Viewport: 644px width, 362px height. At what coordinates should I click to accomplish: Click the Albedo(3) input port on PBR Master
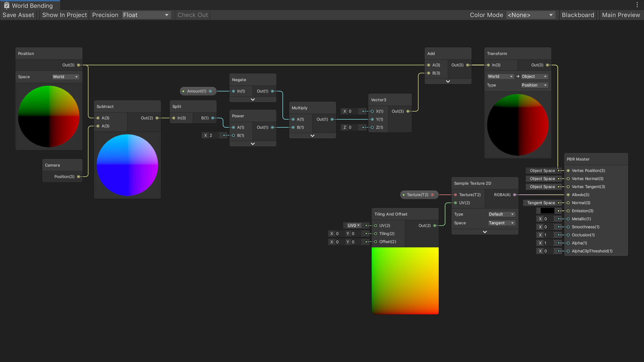click(x=568, y=195)
